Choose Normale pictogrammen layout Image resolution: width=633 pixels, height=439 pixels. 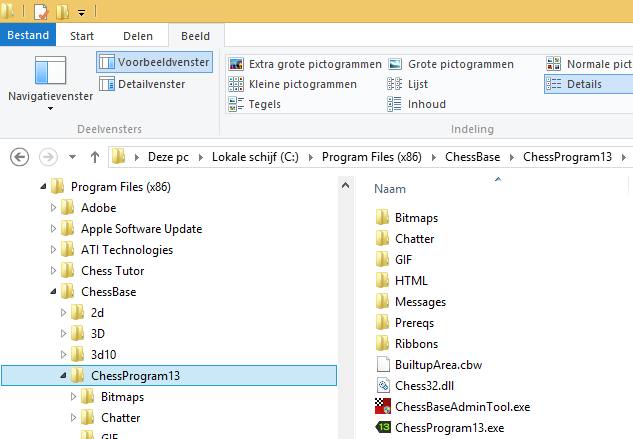pyautogui.click(x=589, y=64)
